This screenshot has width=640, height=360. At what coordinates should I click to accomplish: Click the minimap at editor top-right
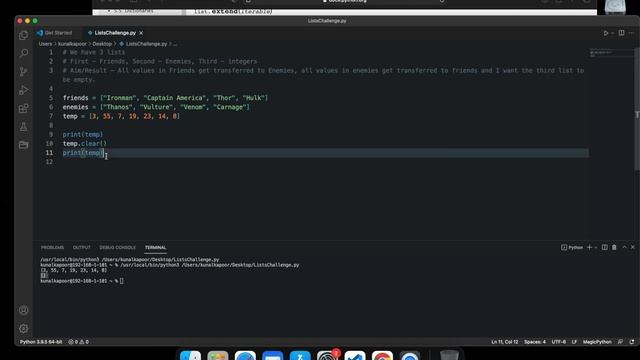coord(611,53)
